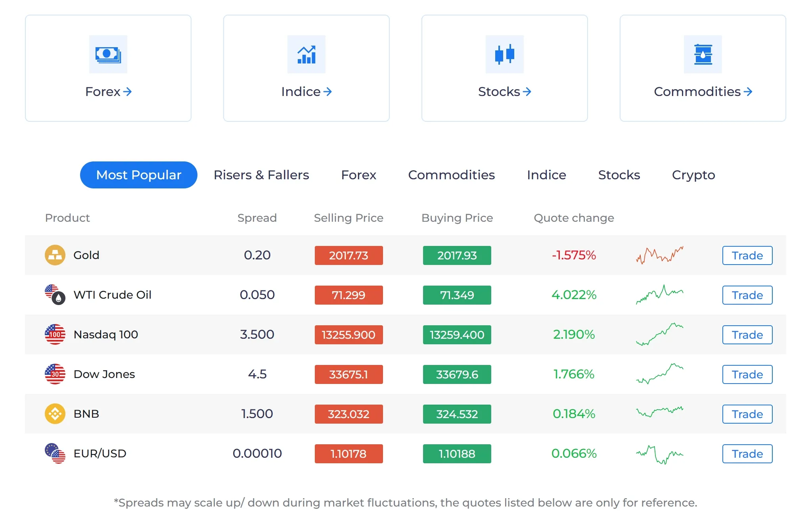This screenshot has width=812, height=522.
Task: Open the EUR/USD sparkline chart
Action: click(660, 455)
